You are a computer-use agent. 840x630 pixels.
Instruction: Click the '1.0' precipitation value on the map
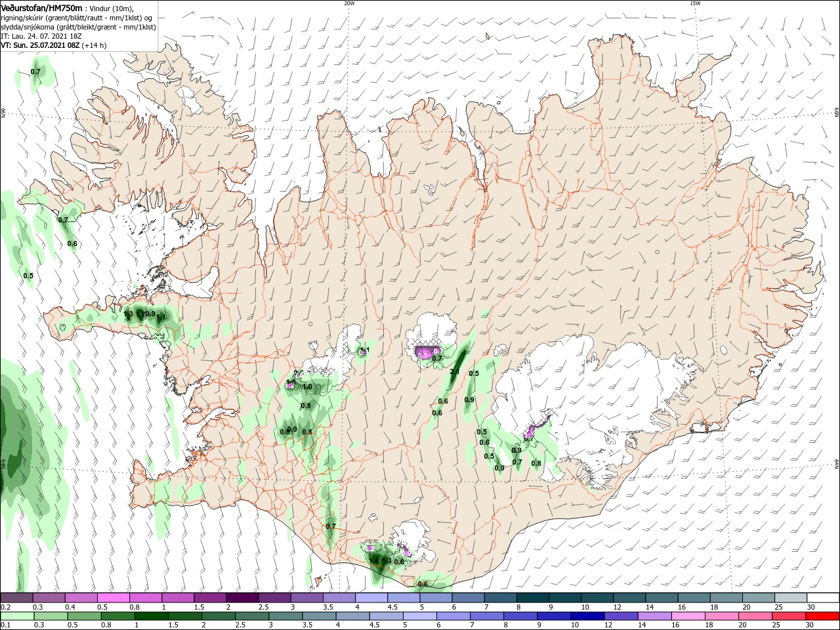tap(307, 387)
